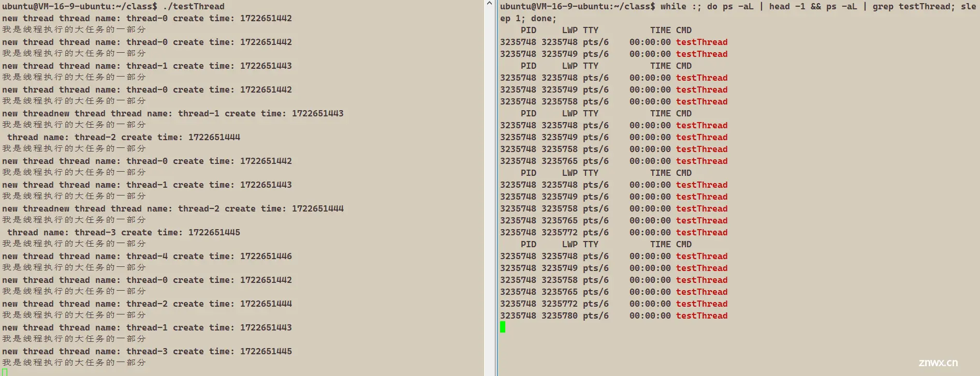Click the solid green cursor block in the right terminal
Viewport: 980px width, 376px height.
pos(503,327)
